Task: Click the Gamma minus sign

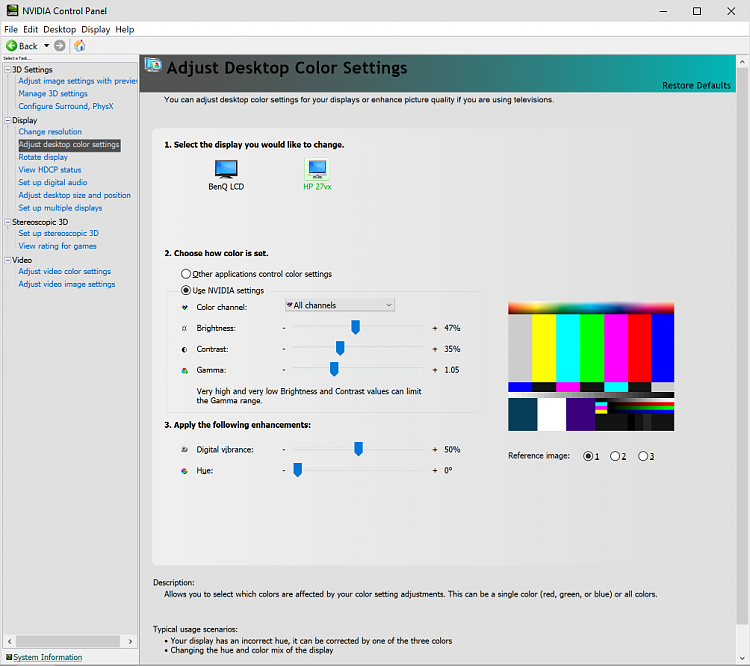Action: click(x=284, y=370)
